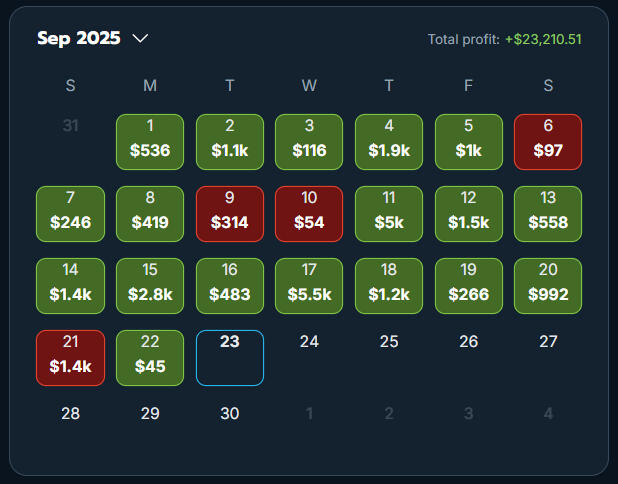Click the Sep 2025 month label

(79, 39)
